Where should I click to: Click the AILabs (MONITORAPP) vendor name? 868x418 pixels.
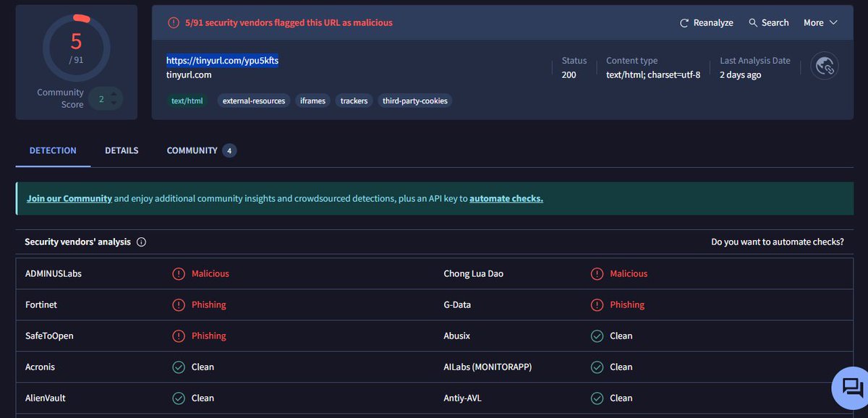click(488, 367)
